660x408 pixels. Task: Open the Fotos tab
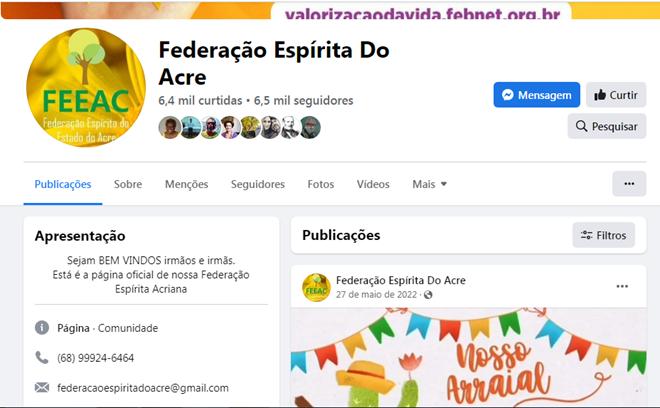(x=320, y=184)
